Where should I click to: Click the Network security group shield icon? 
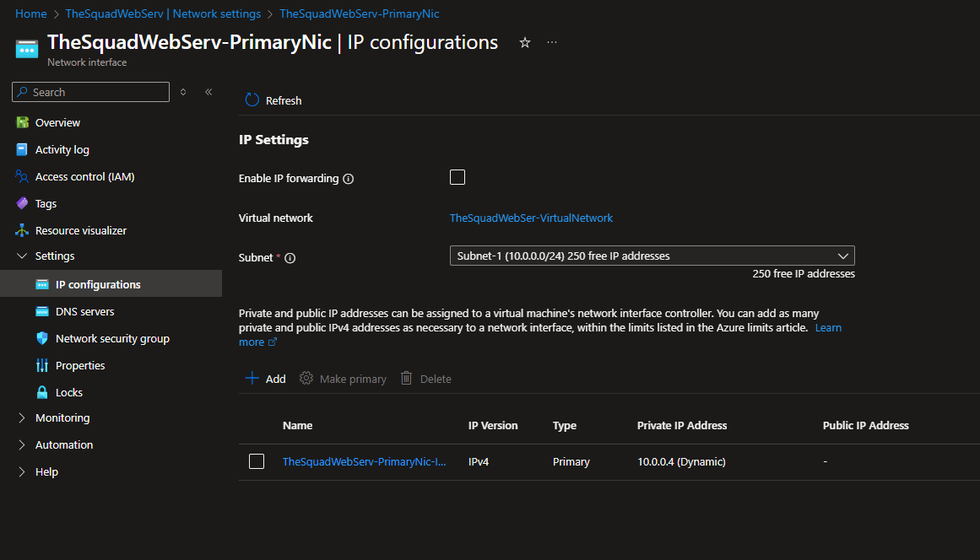click(x=42, y=338)
